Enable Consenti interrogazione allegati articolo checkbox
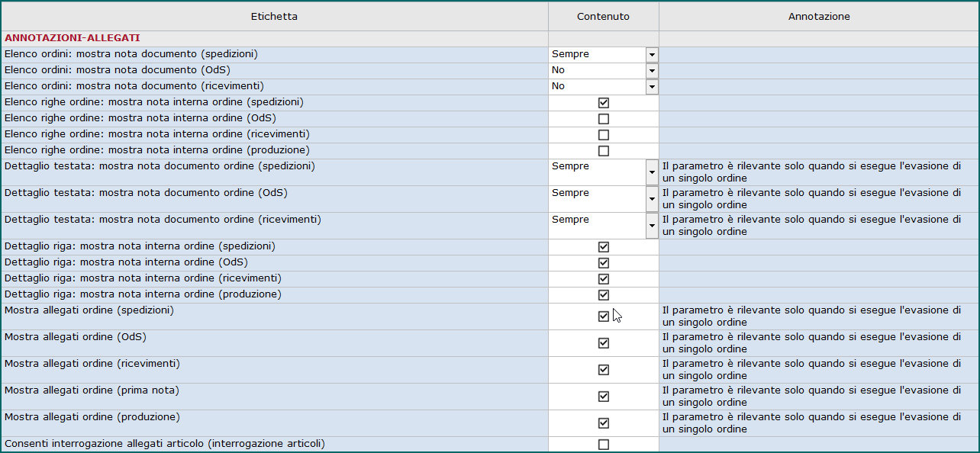 [x=604, y=445]
